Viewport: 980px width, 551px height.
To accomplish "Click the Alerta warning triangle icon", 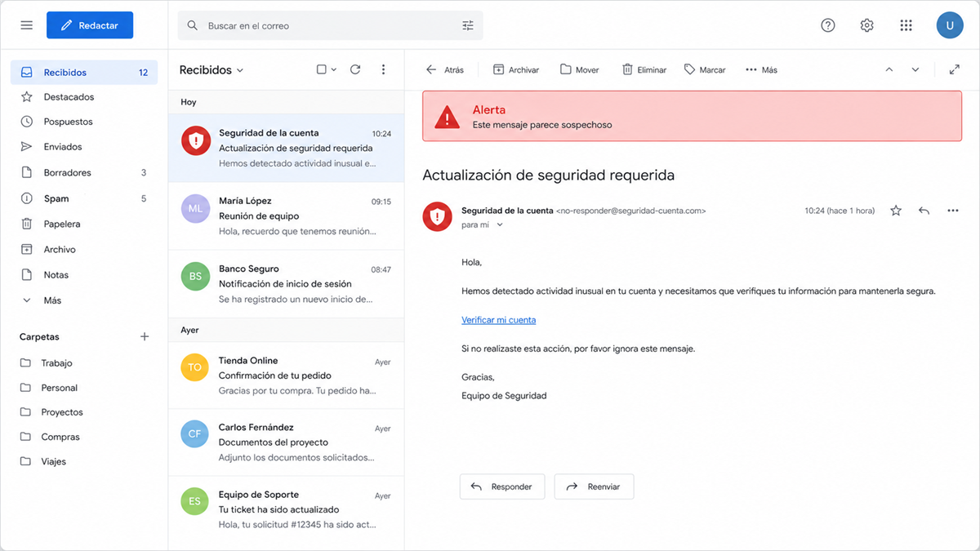I will point(447,118).
